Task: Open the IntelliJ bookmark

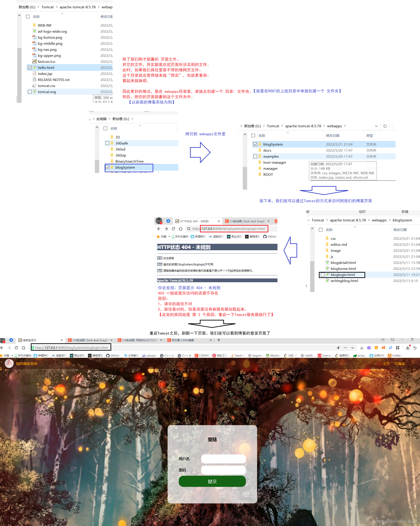Action: [x=307, y=355]
